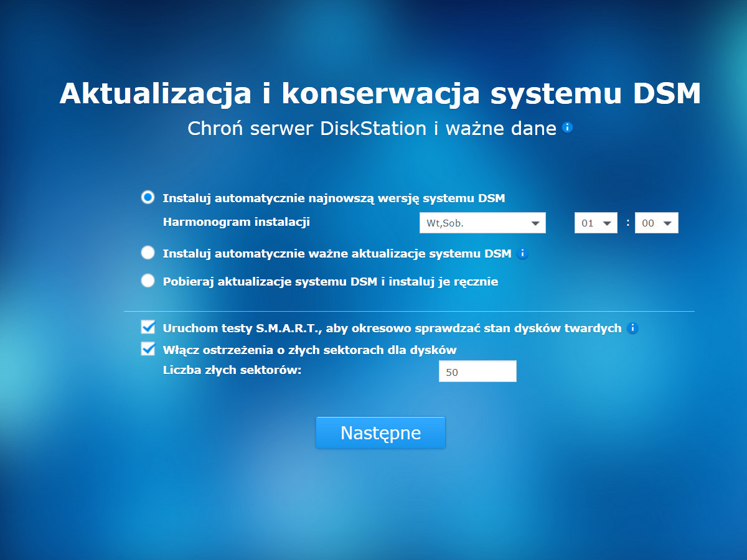
Task: Click the 'Aktualizacja i konserwacja systemu DSM' heading
Action: (x=380, y=93)
